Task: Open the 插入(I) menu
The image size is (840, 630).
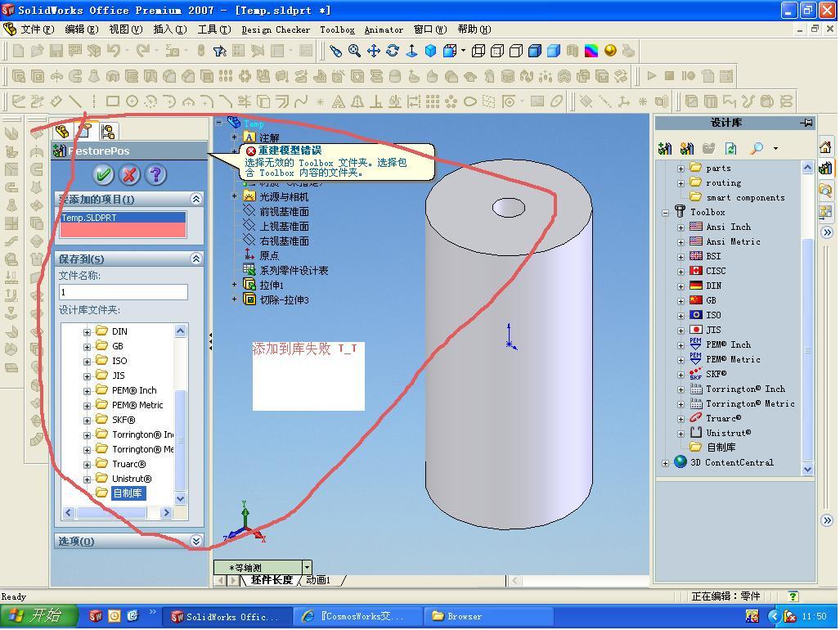Action: tap(170, 29)
